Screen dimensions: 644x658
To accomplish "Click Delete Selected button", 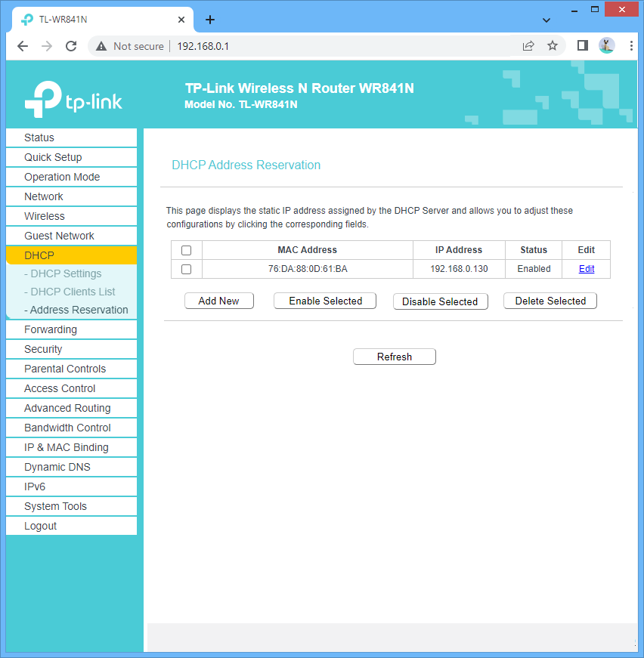I will [550, 301].
